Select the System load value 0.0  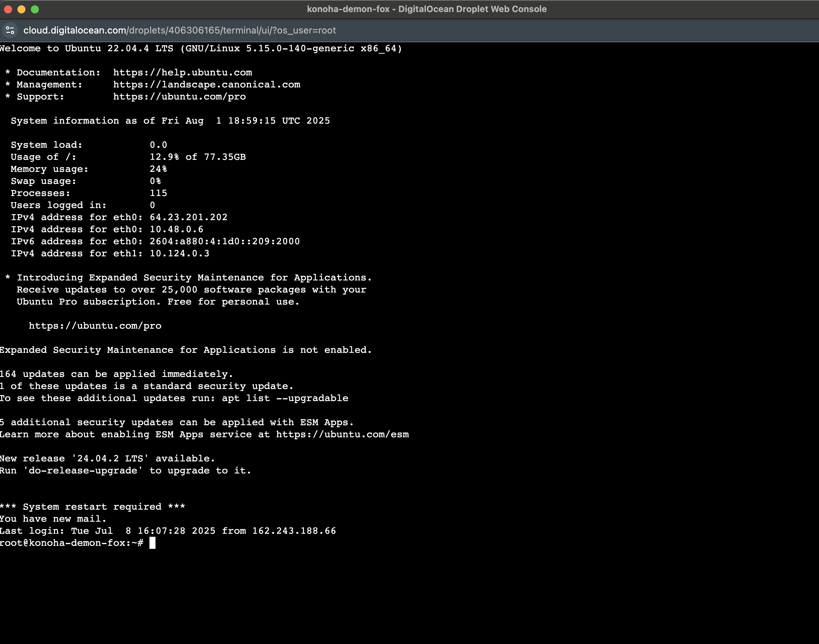pyautogui.click(x=159, y=145)
